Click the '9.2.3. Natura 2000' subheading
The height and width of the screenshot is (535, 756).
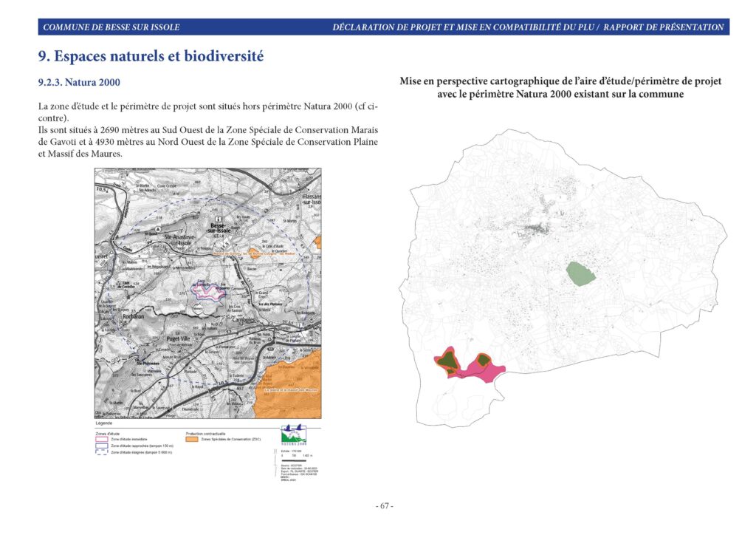(x=79, y=83)
